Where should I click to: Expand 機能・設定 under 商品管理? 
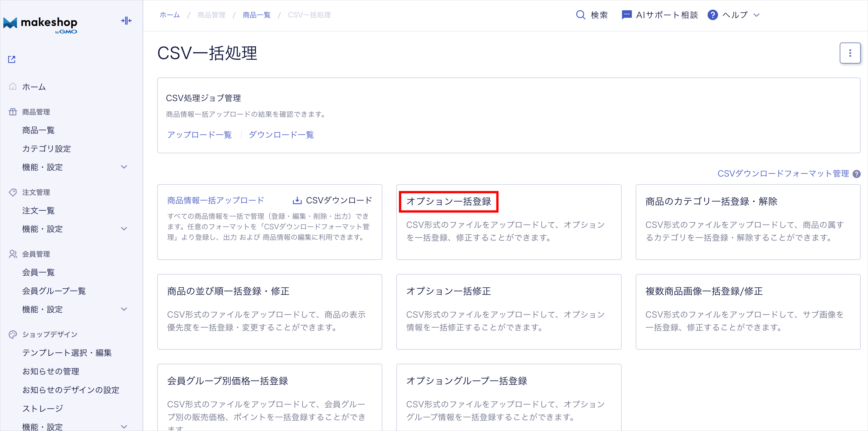pos(124,167)
